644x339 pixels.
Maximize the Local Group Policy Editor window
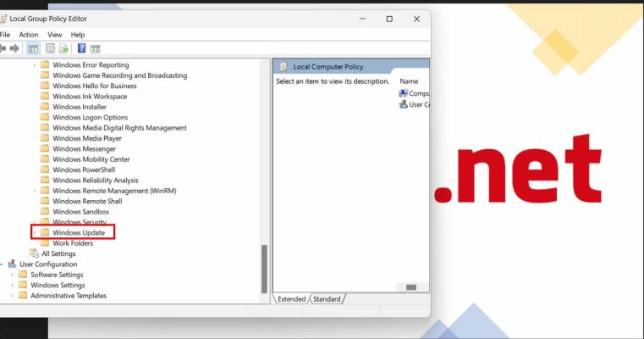[x=389, y=19]
